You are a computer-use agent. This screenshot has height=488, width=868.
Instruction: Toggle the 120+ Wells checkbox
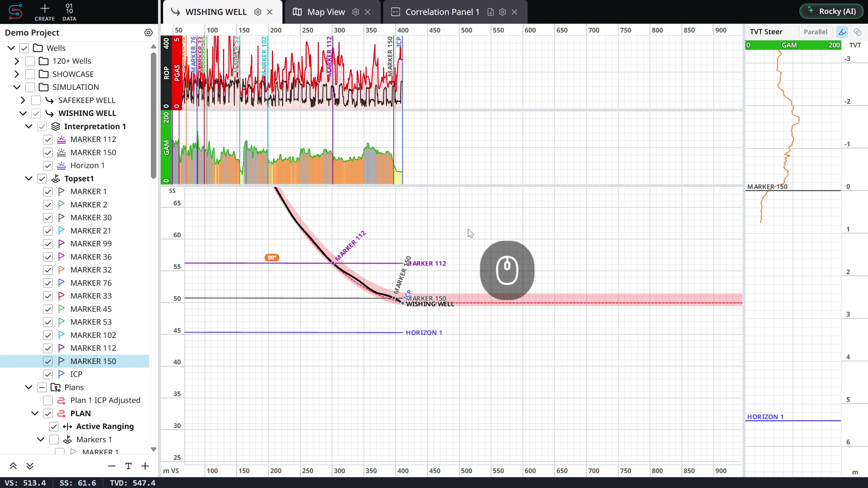(30, 61)
